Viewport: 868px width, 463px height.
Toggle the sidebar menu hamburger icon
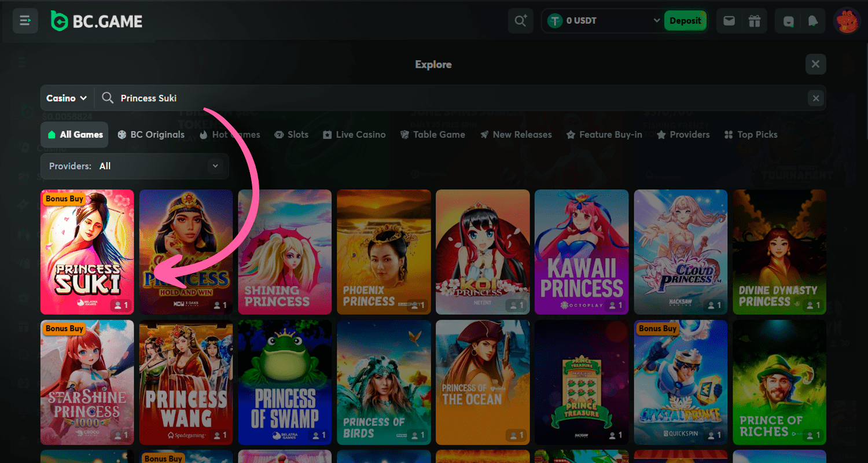(25, 21)
